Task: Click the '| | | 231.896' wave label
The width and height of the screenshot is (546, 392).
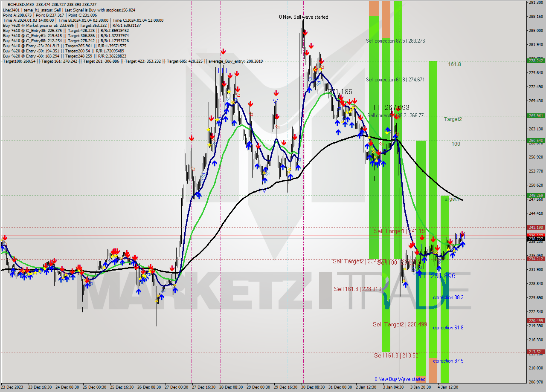Action: click(437, 276)
